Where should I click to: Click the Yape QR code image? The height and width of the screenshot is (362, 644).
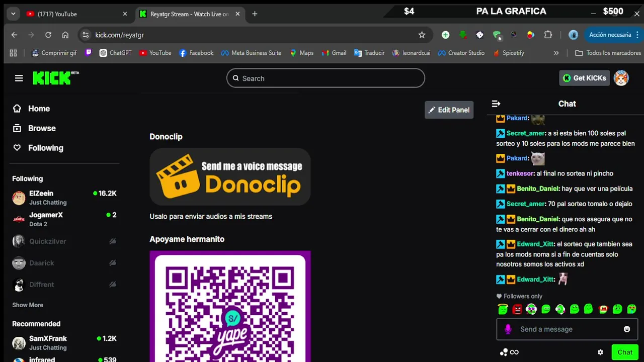tap(230, 307)
